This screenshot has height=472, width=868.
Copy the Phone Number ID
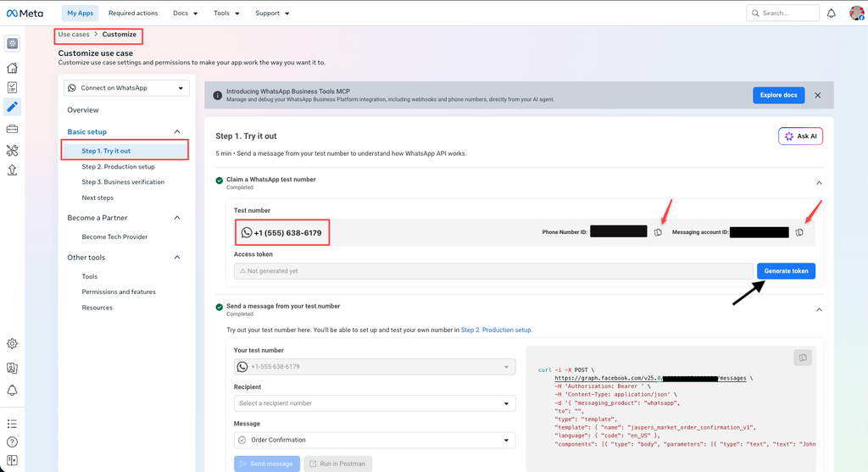tap(658, 232)
